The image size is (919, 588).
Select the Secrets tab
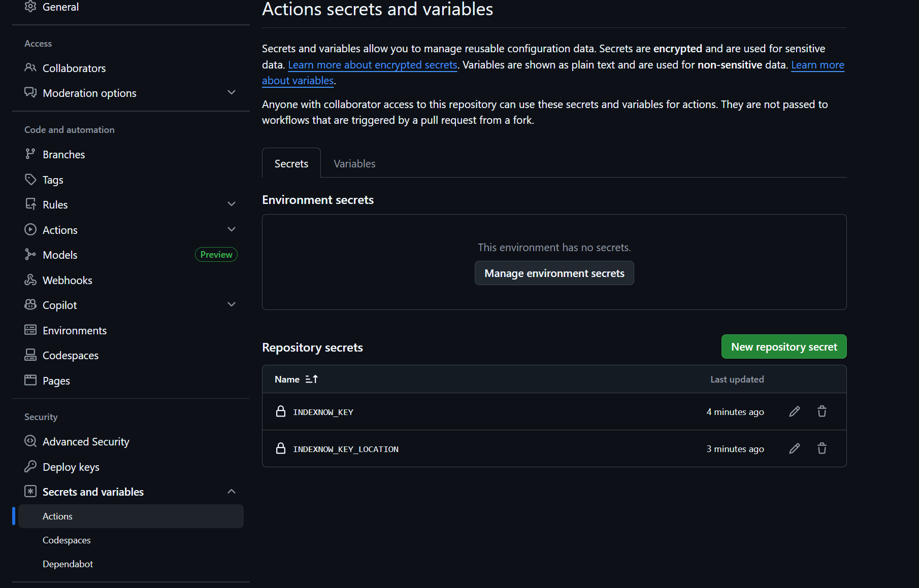(291, 163)
